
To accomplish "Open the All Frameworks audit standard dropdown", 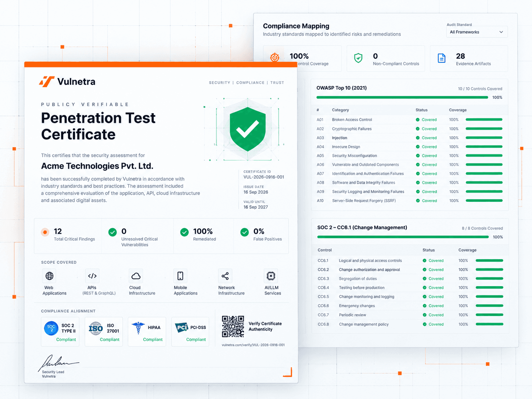I will pos(477,32).
